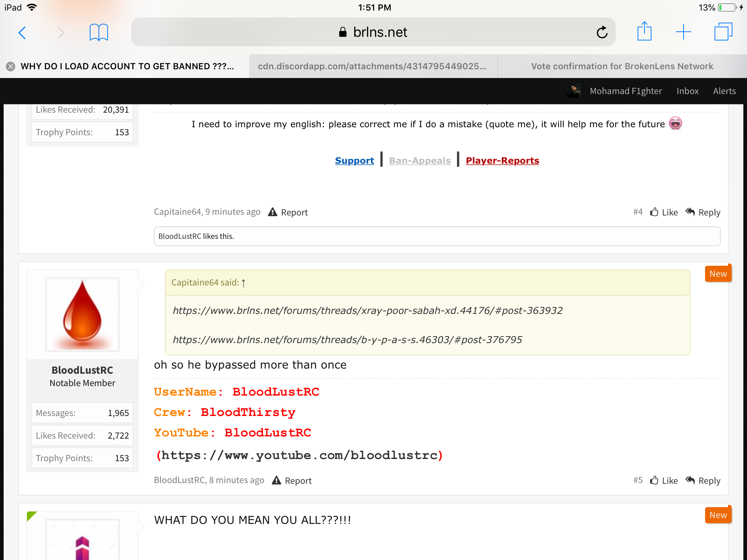
Task: Open the Player-Reports link
Action: [x=502, y=160]
